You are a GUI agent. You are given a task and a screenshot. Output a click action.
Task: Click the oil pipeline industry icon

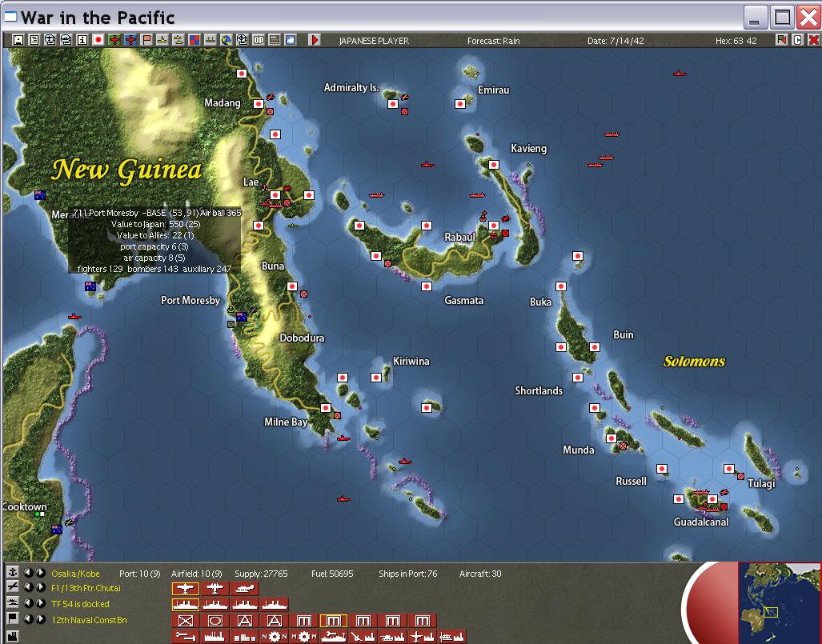[x=186, y=637]
